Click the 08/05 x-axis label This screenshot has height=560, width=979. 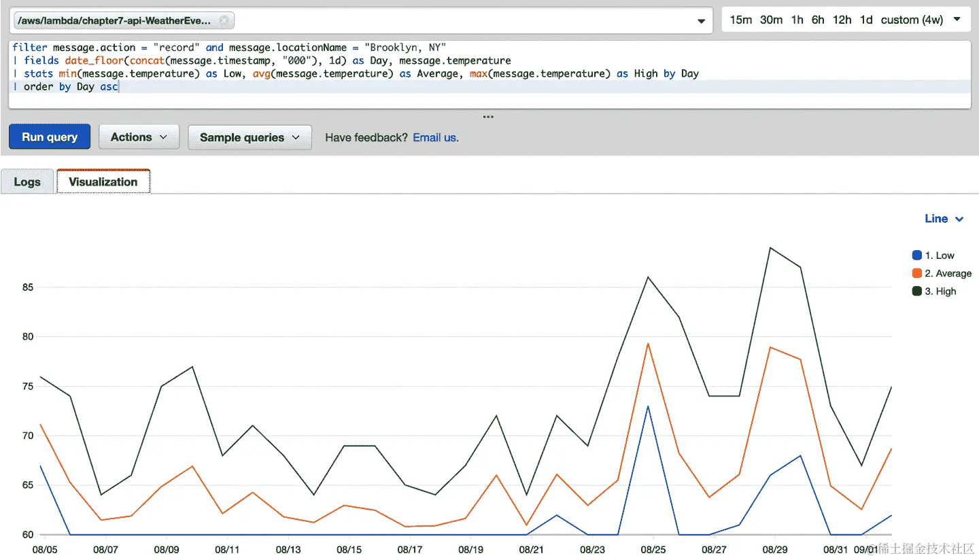pos(44,548)
